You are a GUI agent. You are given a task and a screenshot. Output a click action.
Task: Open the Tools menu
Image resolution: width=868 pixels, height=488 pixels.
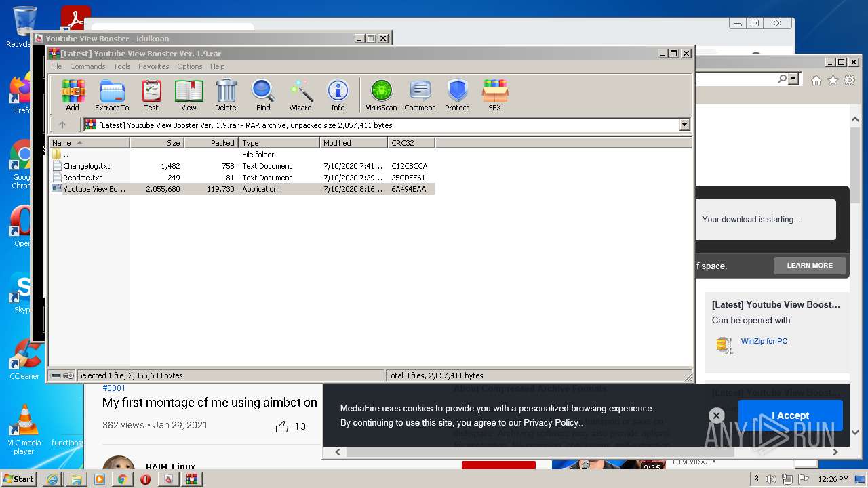point(122,66)
